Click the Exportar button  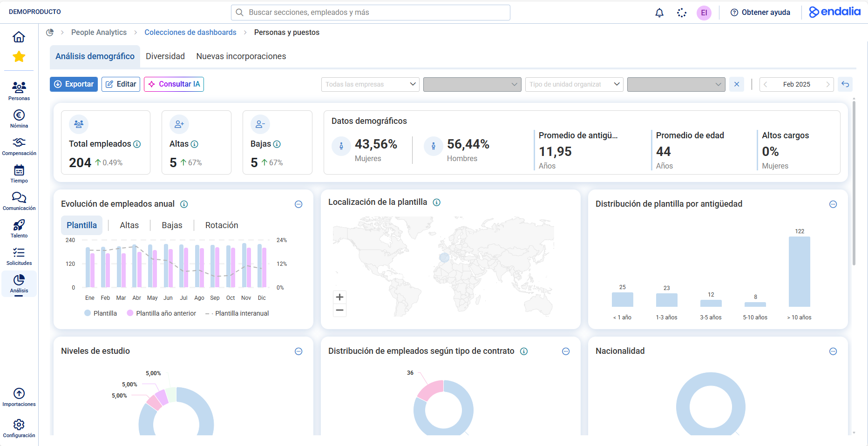click(x=74, y=84)
